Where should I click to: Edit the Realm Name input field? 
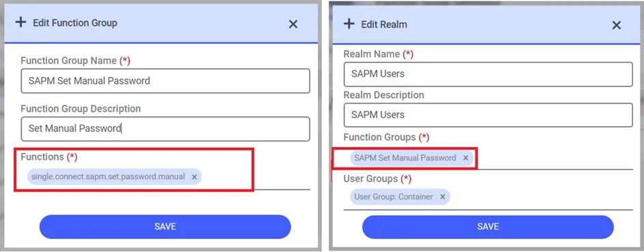(x=488, y=74)
